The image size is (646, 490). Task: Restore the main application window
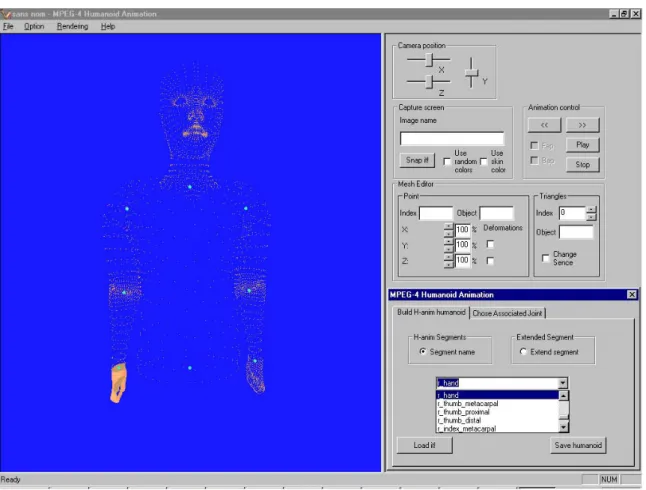[x=625, y=14]
